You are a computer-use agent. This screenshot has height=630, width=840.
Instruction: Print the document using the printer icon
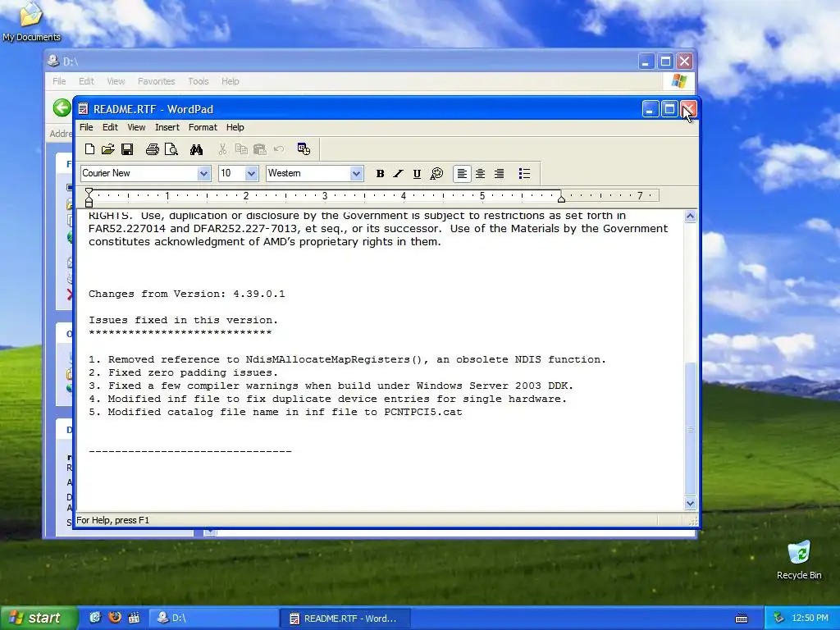[x=152, y=149]
